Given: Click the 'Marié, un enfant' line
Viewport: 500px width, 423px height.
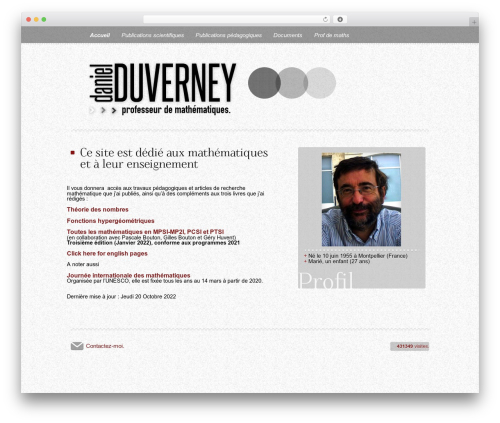Looking at the screenshot, I should tap(339, 261).
